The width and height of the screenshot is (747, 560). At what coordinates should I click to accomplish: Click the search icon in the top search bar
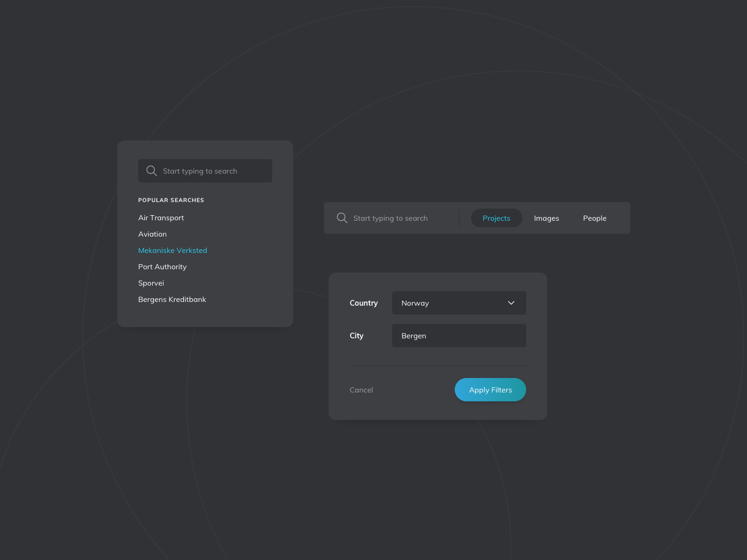342,218
